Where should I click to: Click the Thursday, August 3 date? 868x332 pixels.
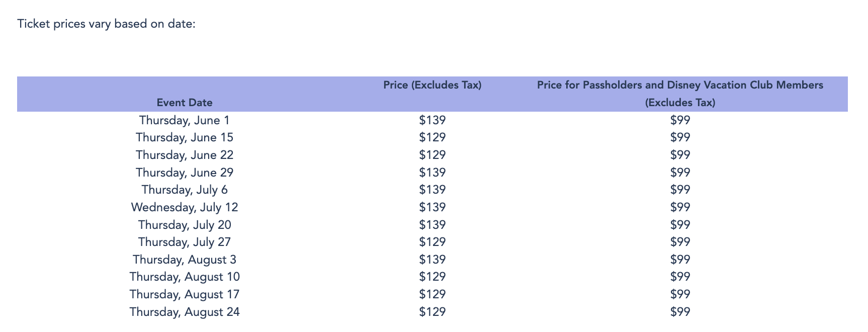(184, 260)
